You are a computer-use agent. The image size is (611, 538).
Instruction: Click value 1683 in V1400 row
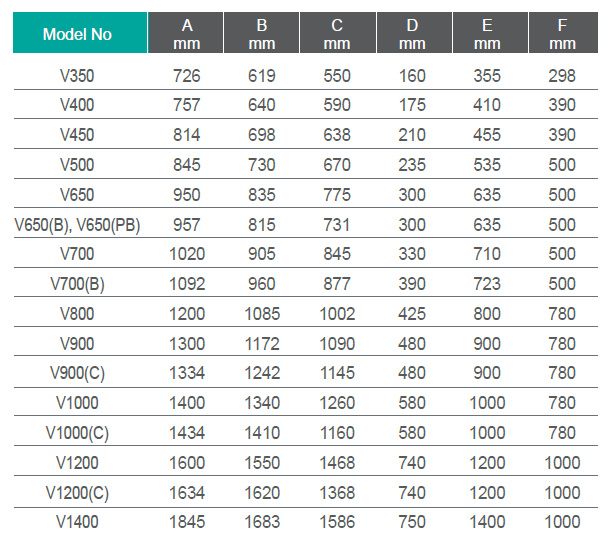(x=262, y=522)
